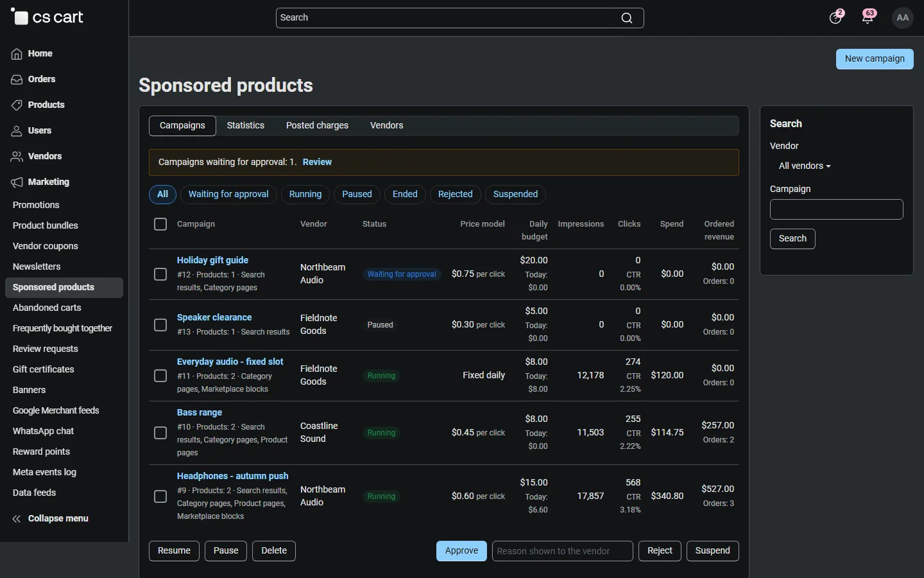
Task: Click the Suspend button
Action: (712, 551)
